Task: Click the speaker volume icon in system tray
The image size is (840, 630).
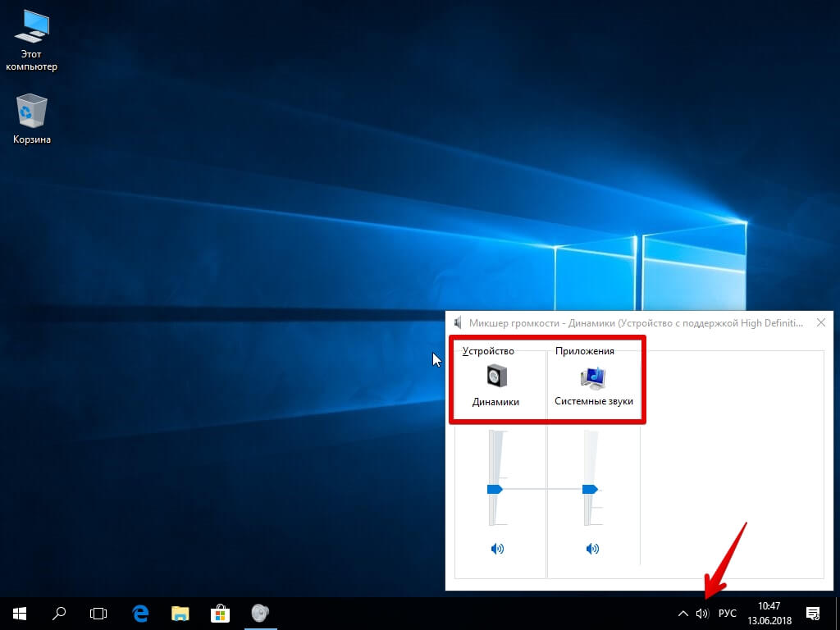Action: [x=701, y=614]
